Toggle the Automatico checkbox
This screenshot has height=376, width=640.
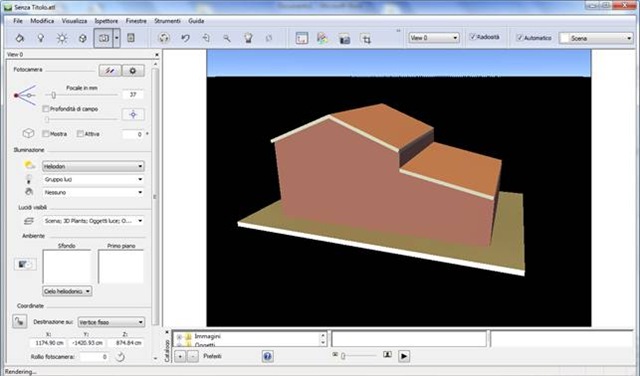tap(520, 38)
